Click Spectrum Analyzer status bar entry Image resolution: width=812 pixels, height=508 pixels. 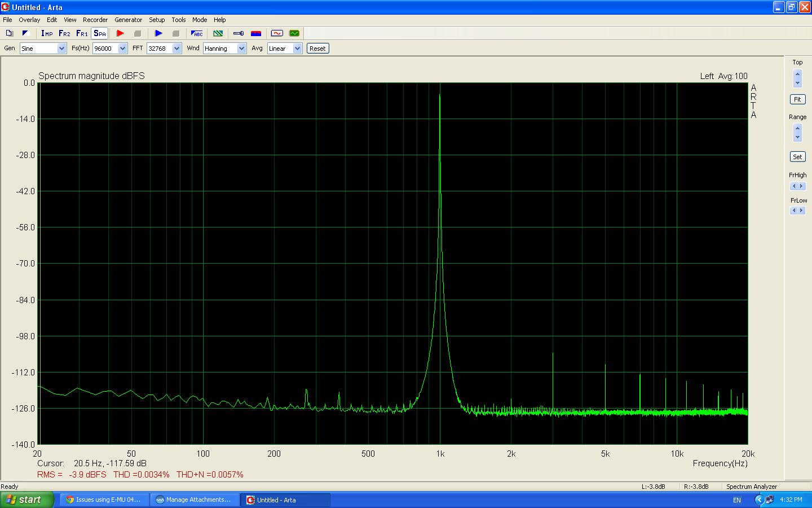pos(752,487)
